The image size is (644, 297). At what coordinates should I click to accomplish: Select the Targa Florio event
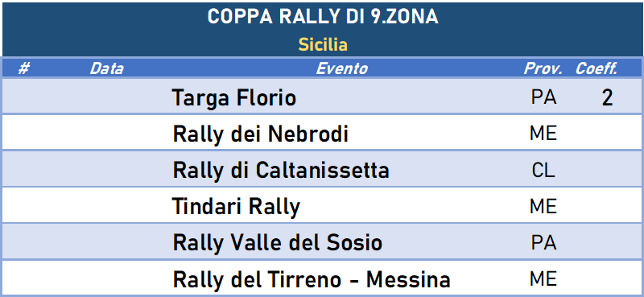234,97
